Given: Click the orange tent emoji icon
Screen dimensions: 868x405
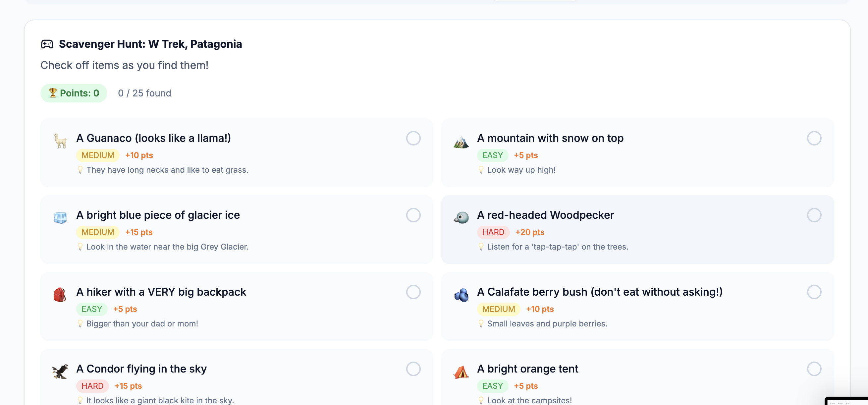Looking at the screenshot, I should coord(461,372).
